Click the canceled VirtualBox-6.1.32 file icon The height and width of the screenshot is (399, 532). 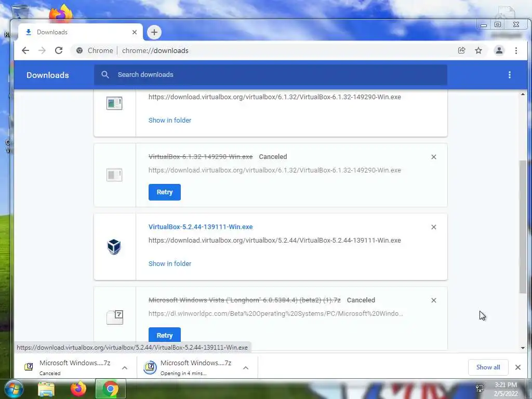[x=114, y=175]
